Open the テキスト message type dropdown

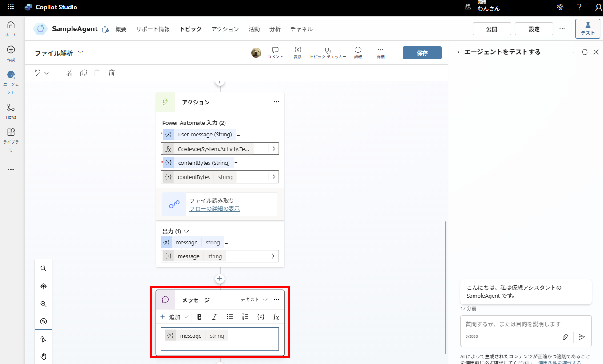[x=255, y=300]
